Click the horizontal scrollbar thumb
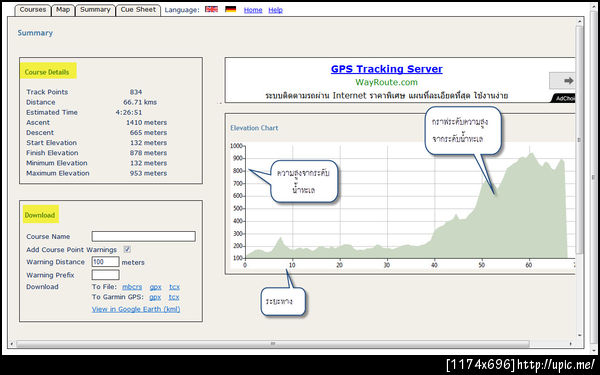This screenshot has height=375, width=600. tap(272, 344)
